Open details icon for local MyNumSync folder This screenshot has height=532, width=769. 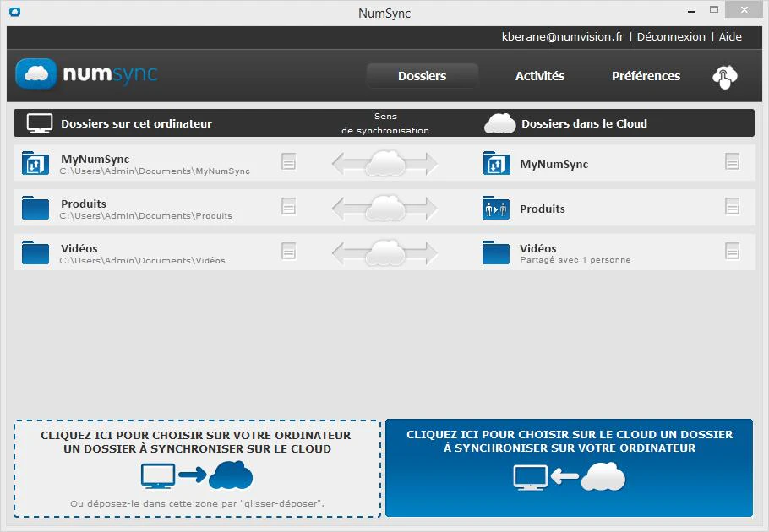tap(288, 161)
